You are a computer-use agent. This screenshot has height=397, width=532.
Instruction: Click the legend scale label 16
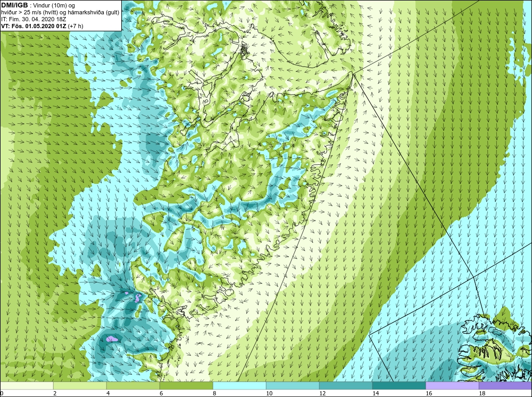point(429,393)
